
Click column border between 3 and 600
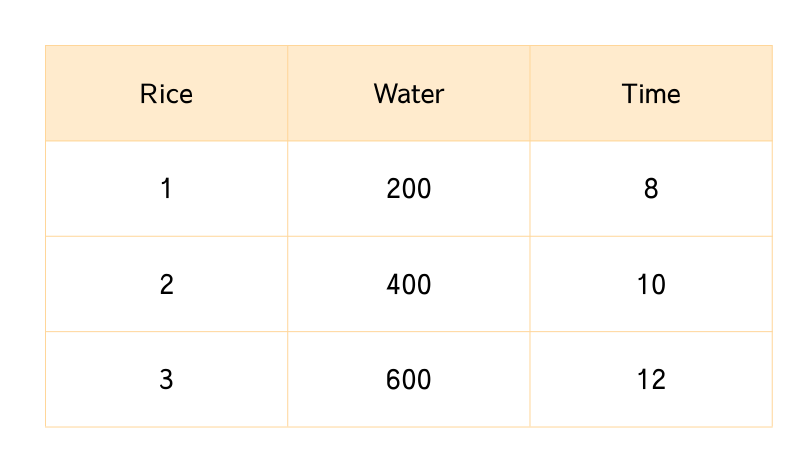(287, 380)
